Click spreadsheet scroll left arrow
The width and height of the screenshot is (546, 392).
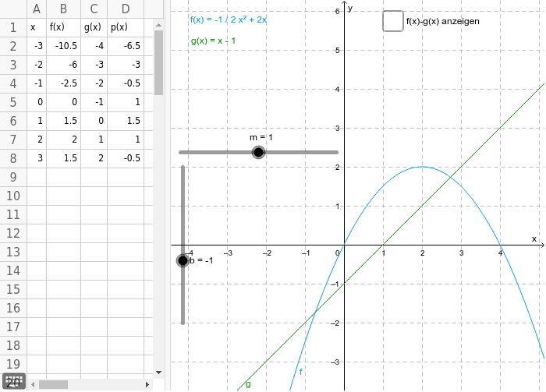tap(33, 384)
